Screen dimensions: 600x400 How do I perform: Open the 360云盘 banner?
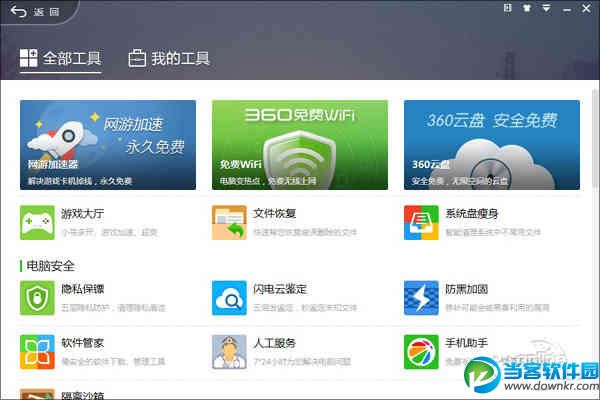pyautogui.click(x=492, y=145)
